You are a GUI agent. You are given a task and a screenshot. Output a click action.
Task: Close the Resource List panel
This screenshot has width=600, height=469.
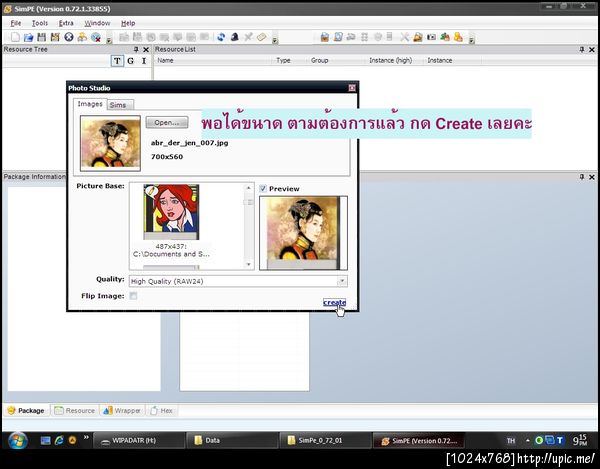click(592, 49)
